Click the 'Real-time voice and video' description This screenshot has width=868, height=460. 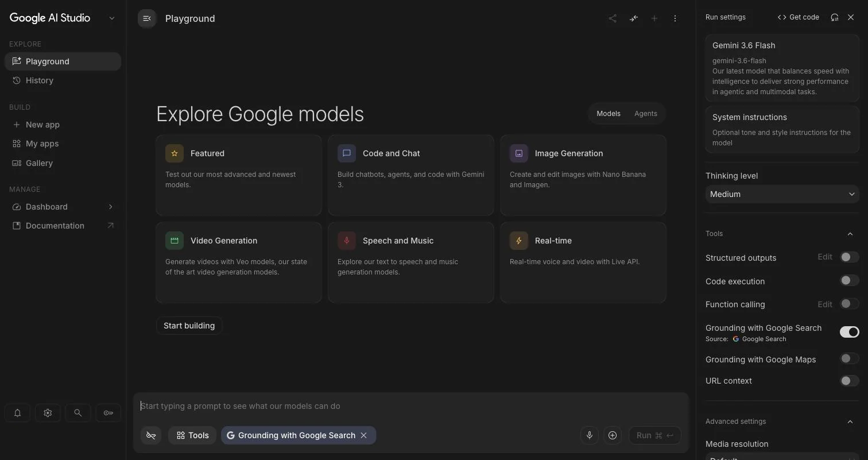coord(575,262)
